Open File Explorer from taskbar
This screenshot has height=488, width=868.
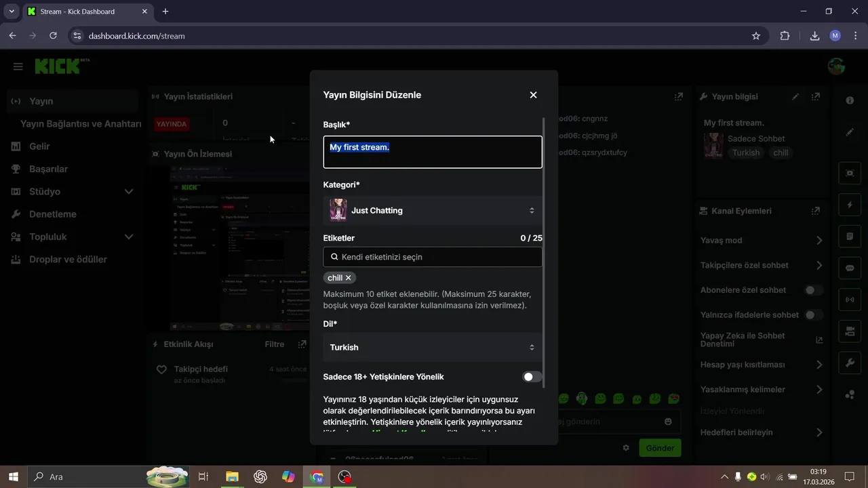(x=232, y=476)
